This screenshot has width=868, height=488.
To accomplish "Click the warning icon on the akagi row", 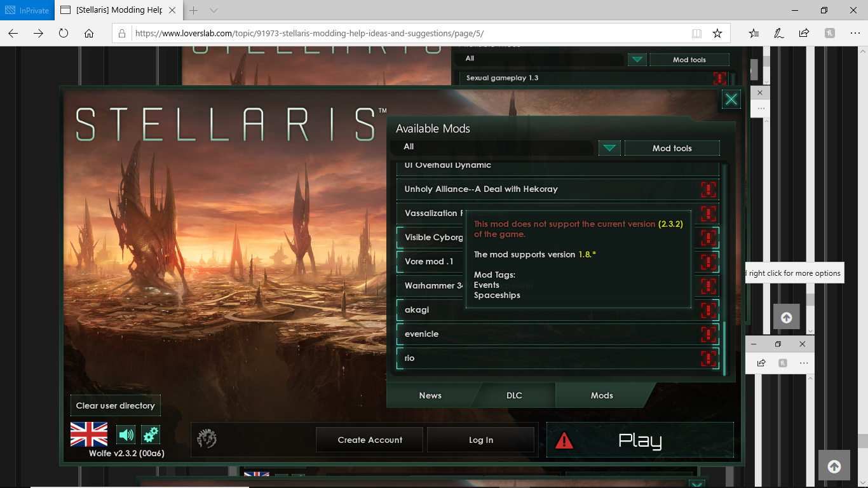I will coord(708,310).
